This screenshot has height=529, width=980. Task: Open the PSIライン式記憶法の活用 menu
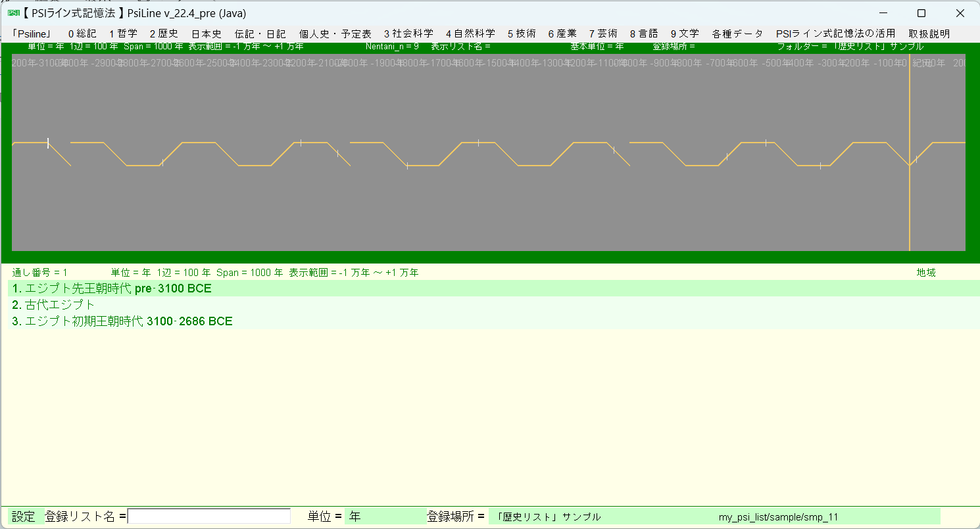click(836, 34)
